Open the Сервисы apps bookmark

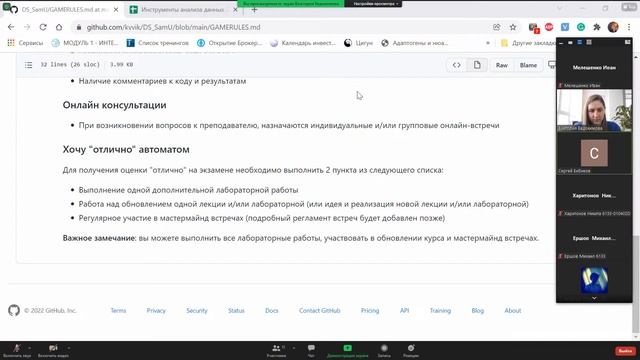25,43
